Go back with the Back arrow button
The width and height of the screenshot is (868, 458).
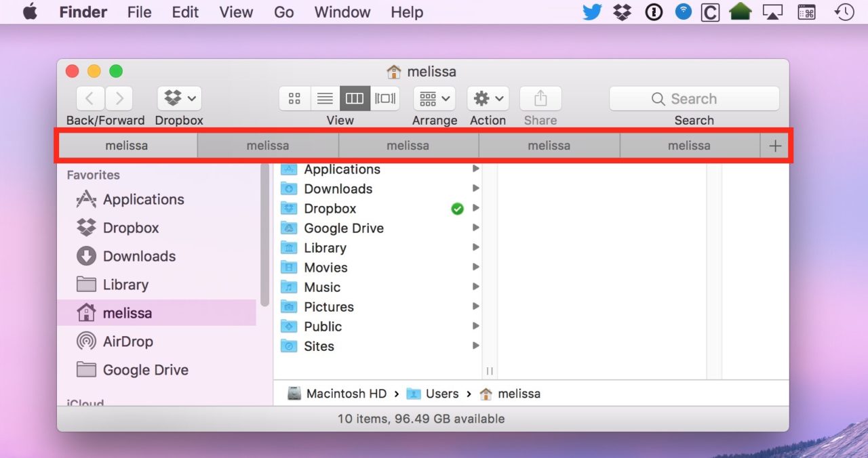pyautogui.click(x=90, y=98)
